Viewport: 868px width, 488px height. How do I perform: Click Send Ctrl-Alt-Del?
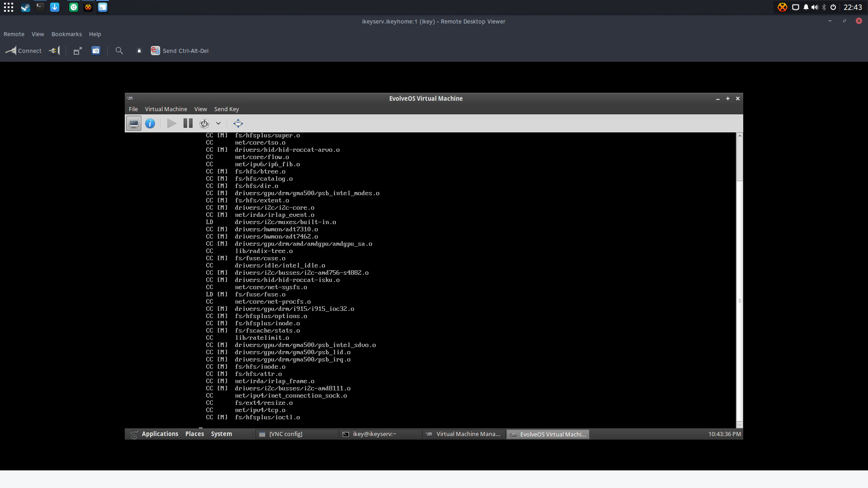[180, 51]
